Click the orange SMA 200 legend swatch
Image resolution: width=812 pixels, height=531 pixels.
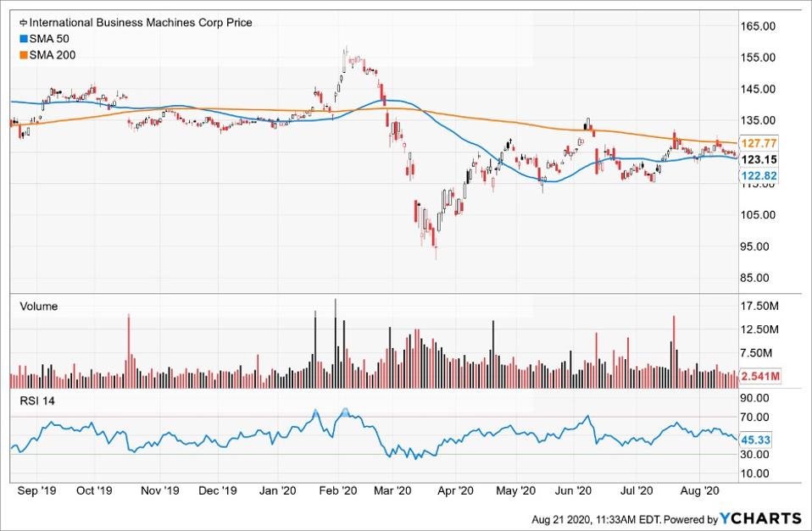(23, 55)
